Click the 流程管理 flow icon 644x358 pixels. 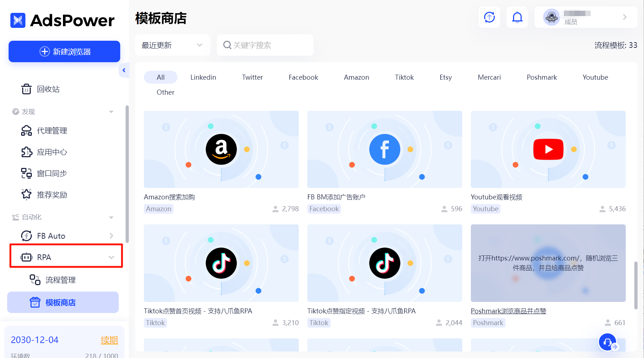click(x=35, y=280)
